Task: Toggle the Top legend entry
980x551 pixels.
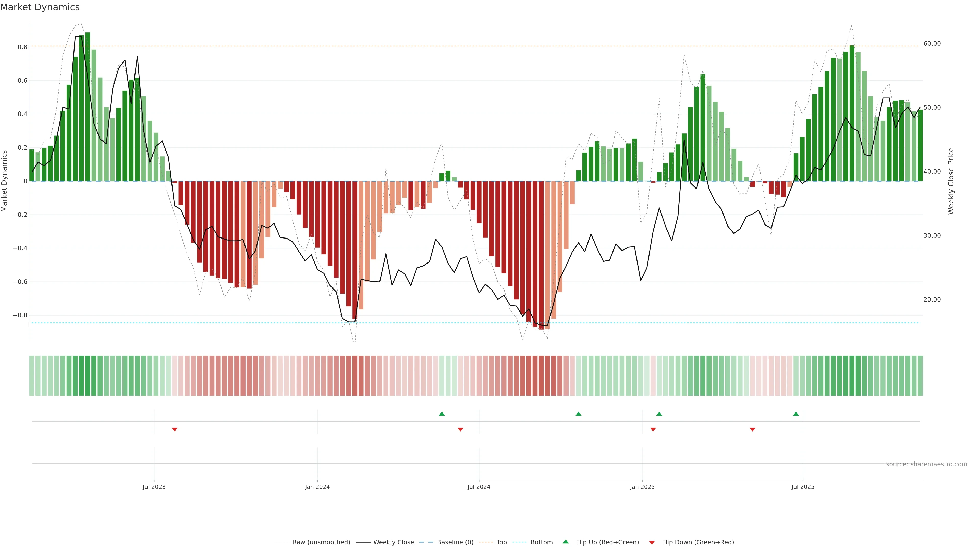Action: tap(501, 542)
